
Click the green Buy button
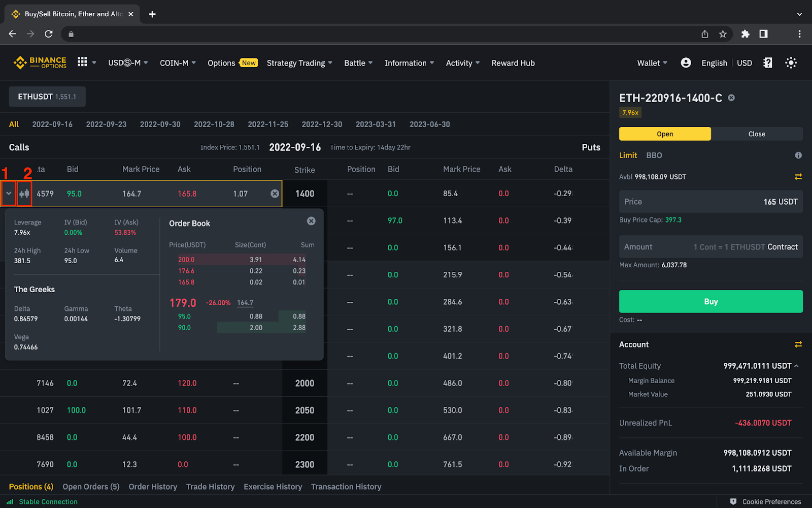pos(710,301)
